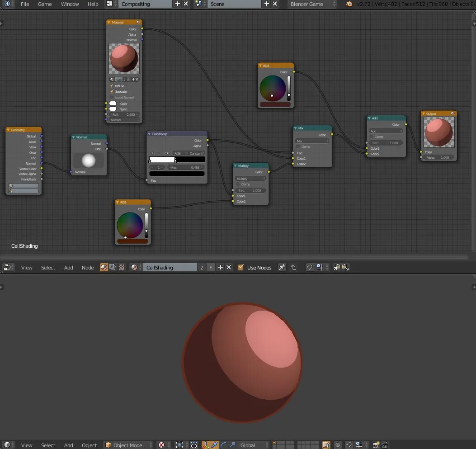
Task: Toggle the pin icon in node editor header
Action: 281,267
